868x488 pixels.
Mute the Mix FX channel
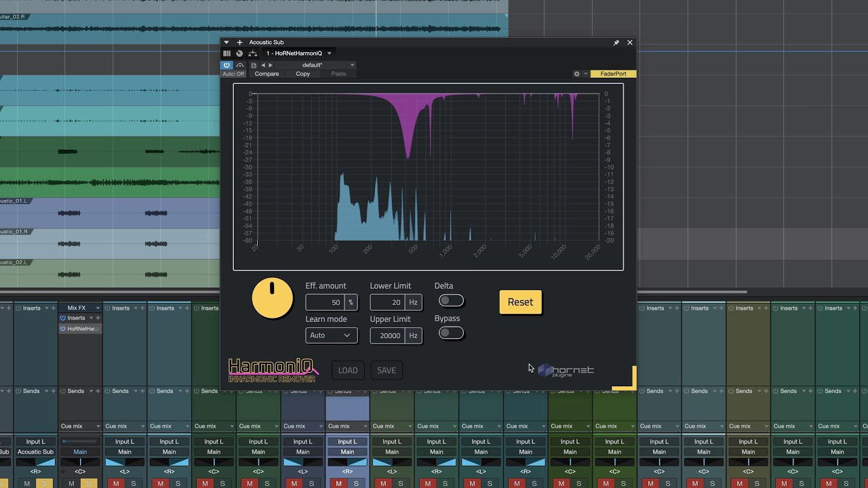[x=72, y=483]
